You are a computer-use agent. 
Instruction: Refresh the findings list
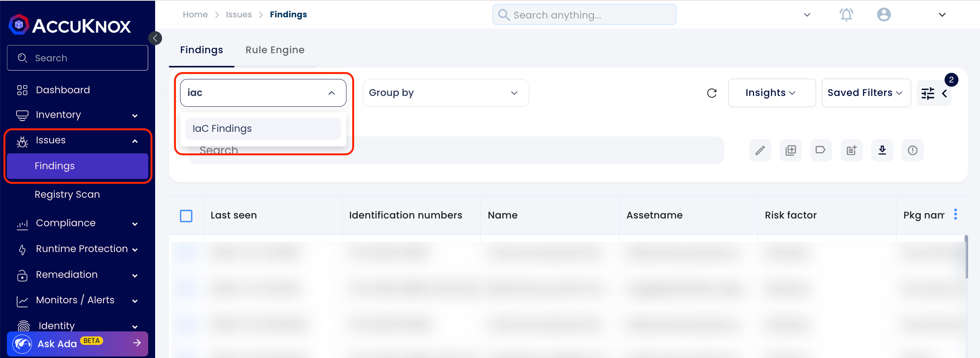coord(712,93)
